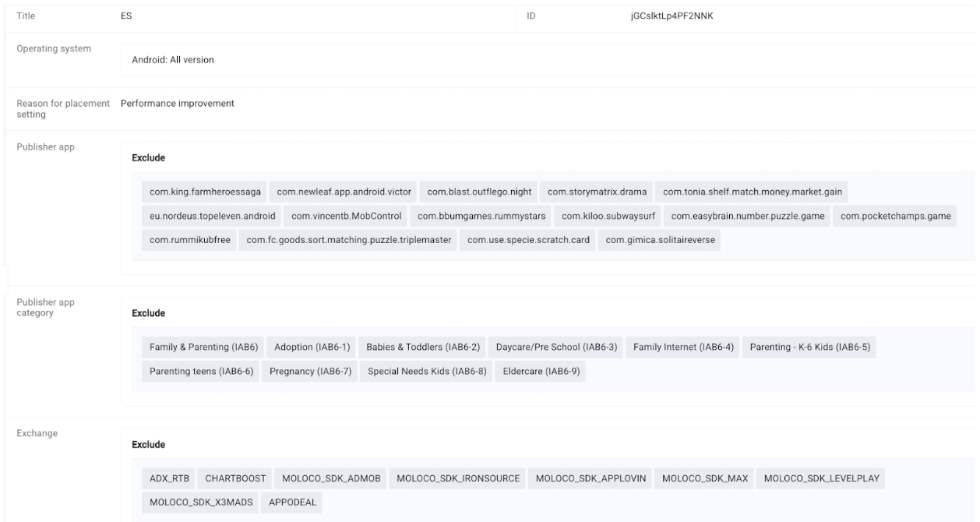The height and width of the screenshot is (522, 980).
Task: Select the com.newleaf.app.android.victor chip
Action: click(x=344, y=192)
